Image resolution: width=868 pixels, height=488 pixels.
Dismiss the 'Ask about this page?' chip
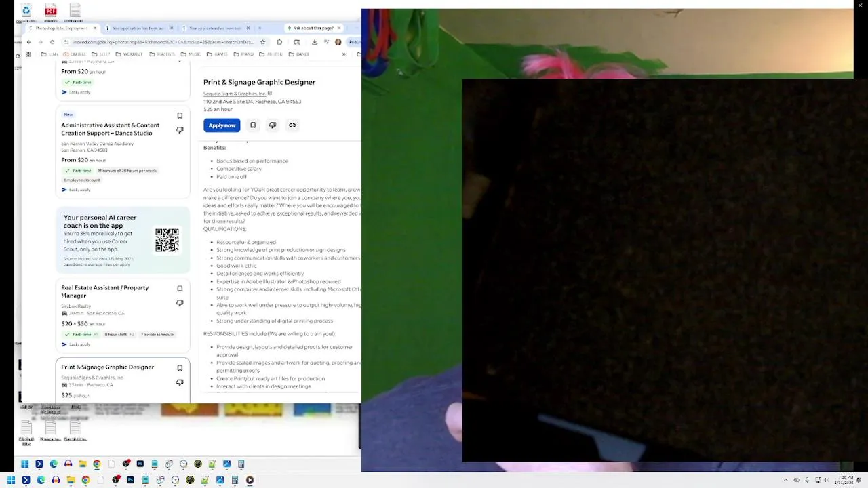(x=339, y=28)
